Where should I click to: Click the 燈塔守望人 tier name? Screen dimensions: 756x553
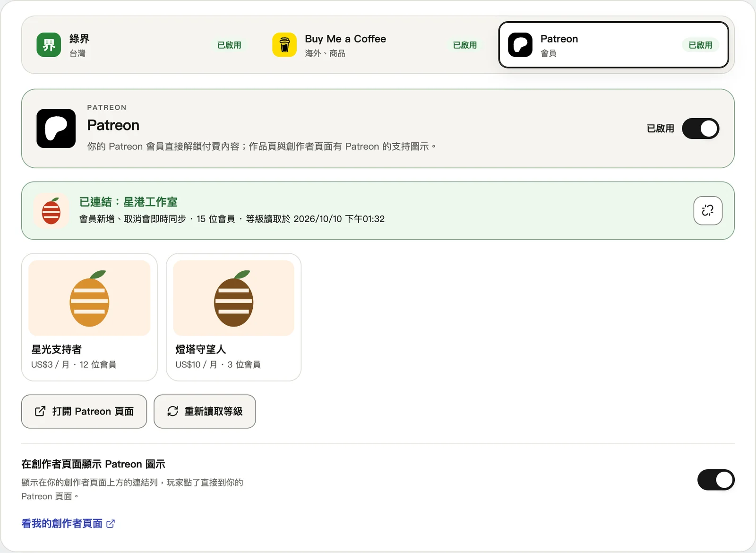point(201,349)
